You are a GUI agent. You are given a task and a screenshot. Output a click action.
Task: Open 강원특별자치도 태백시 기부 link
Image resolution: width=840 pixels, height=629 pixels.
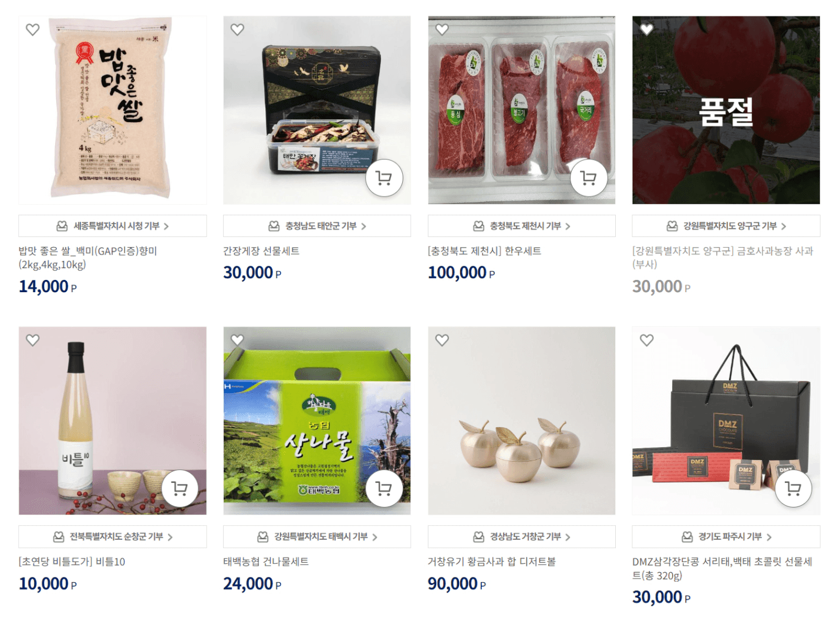coord(317,537)
